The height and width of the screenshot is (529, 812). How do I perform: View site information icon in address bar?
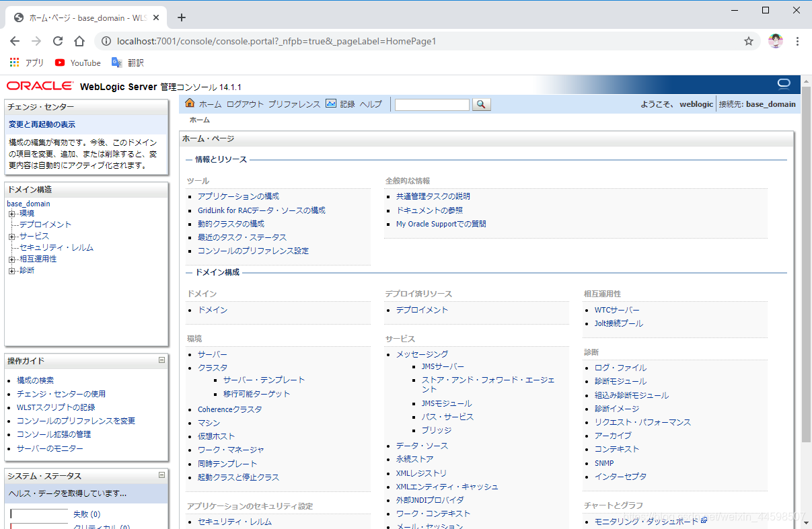click(x=106, y=41)
